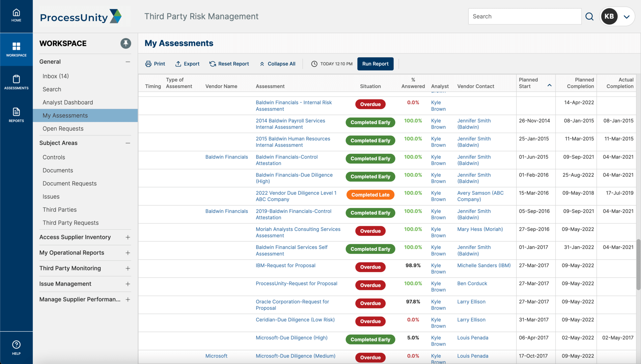Open contact Avery Samson (ABC Company)
Viewport: 641px width, 364px height.
pos(480,196)
